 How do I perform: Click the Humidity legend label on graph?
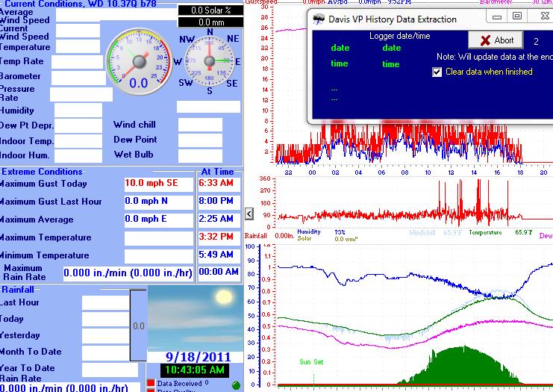[x=309, y=231]
